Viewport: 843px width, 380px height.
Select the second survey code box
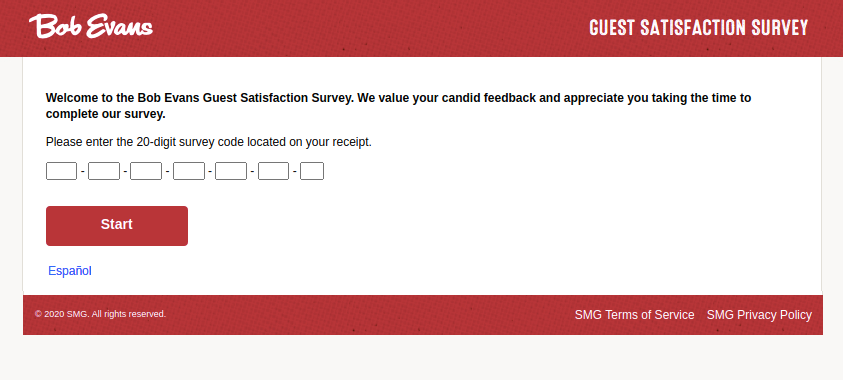pyautogui.click(x=104, y=171)
